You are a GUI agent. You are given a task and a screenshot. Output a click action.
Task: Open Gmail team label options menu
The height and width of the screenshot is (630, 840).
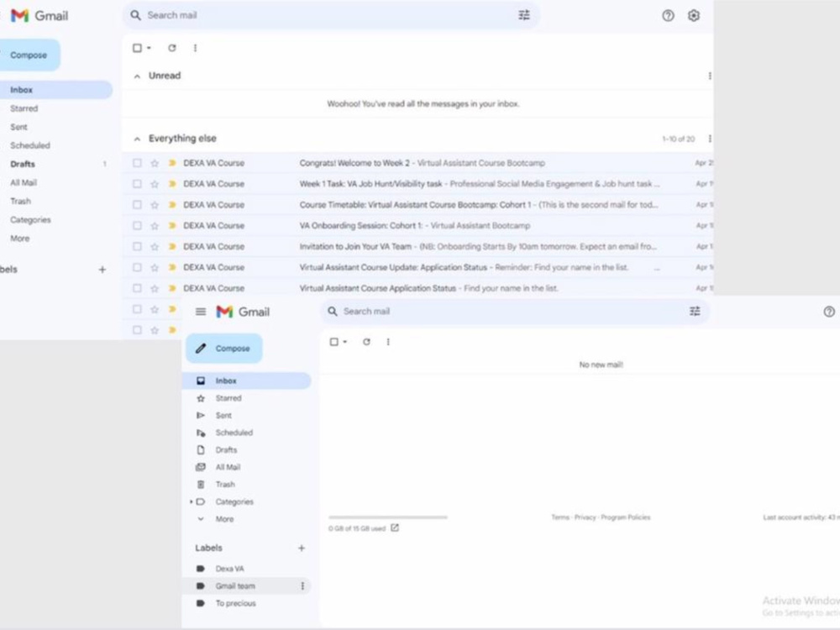click(302, 586)
